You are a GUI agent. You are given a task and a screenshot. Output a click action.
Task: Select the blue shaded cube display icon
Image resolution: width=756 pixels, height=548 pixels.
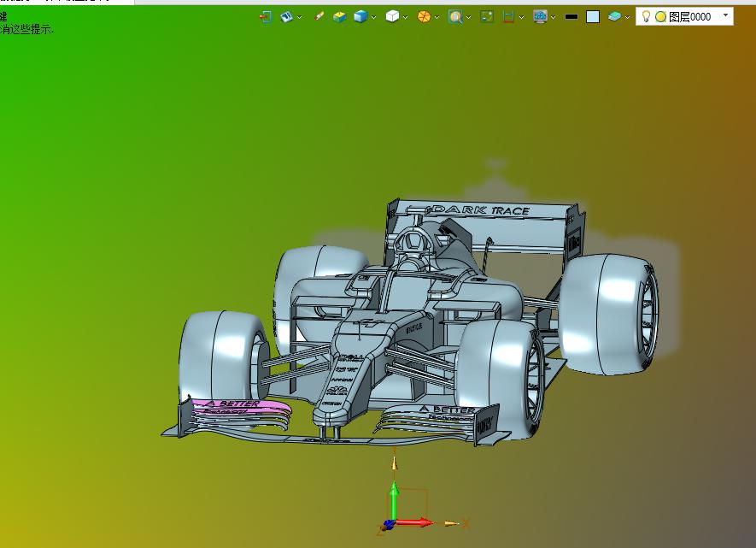point(360,17)
